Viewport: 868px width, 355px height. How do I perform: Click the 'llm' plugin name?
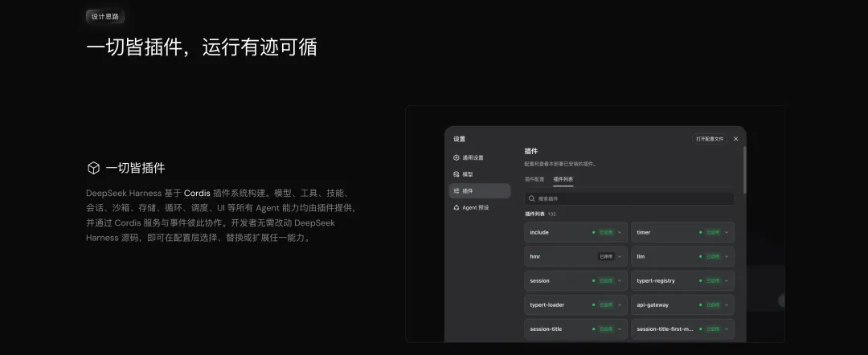(x=641, y=256)
